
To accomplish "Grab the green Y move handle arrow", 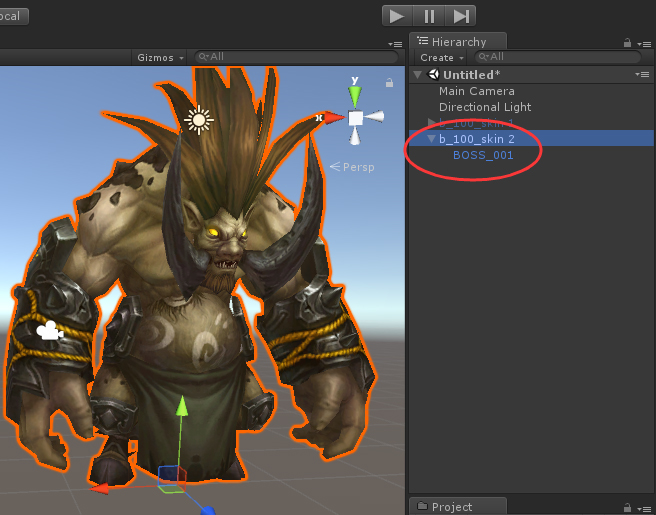I will 181,406.
